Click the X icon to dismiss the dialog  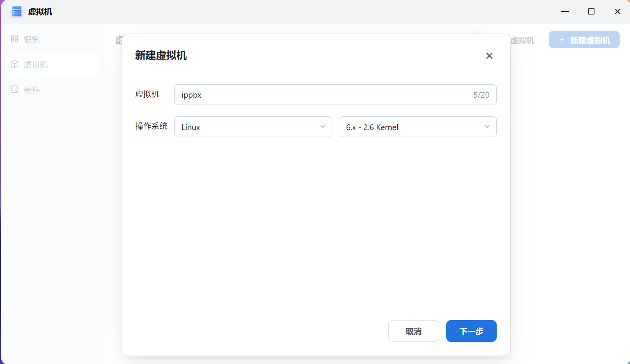tap(489, 56)
